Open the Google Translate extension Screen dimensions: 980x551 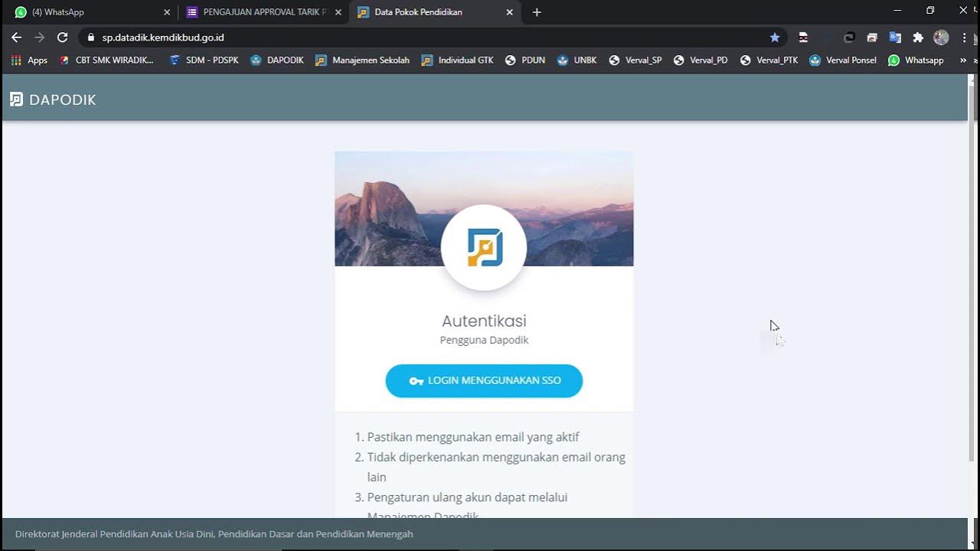(894, 37)
